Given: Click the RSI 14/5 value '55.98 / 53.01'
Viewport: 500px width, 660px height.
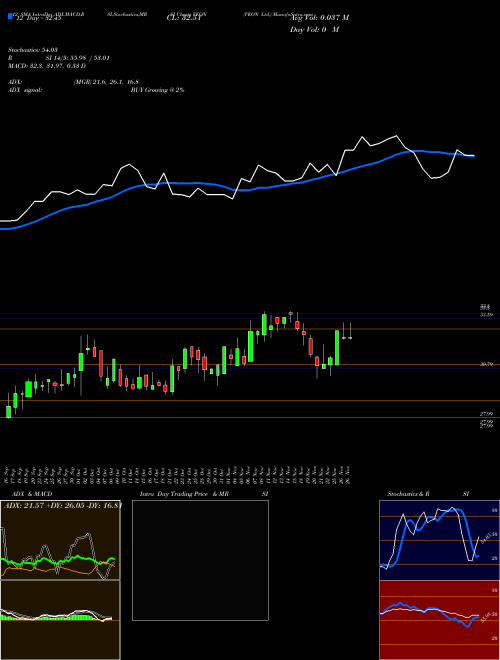Looking at the screenshot, I should tap(90, 58).
